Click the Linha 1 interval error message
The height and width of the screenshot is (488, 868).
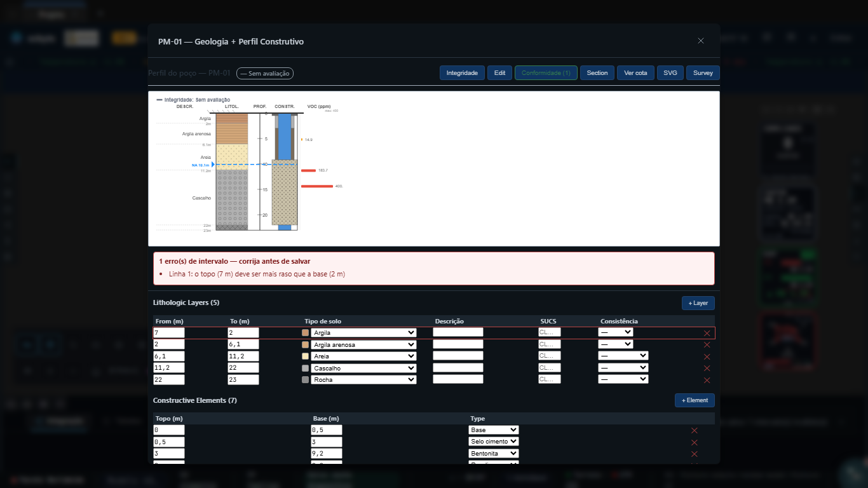(257, 274)
